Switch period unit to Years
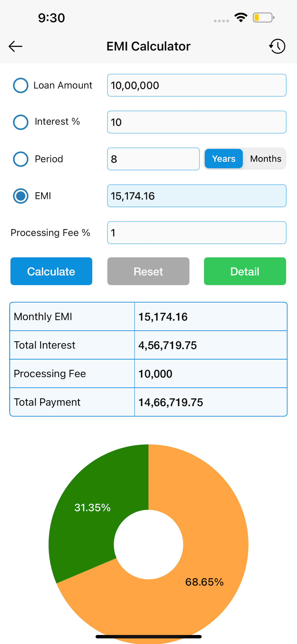The width and height of the screenshot is (297, 644). coord(224,159)
